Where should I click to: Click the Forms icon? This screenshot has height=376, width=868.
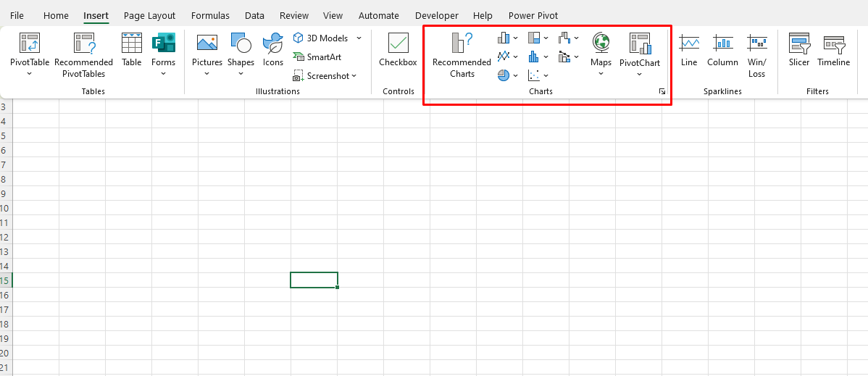point(163,43)
